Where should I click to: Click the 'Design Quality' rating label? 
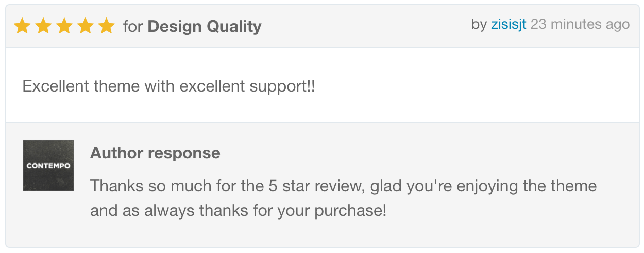point(205,26)
